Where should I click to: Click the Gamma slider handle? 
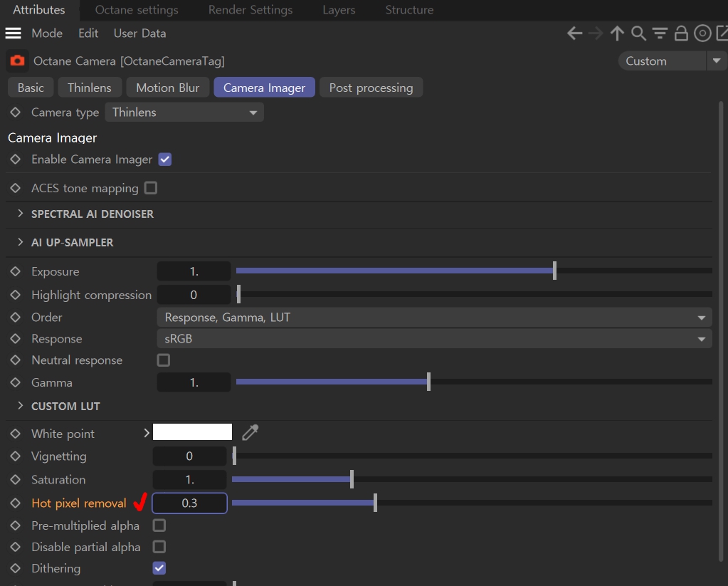[428, 382]
